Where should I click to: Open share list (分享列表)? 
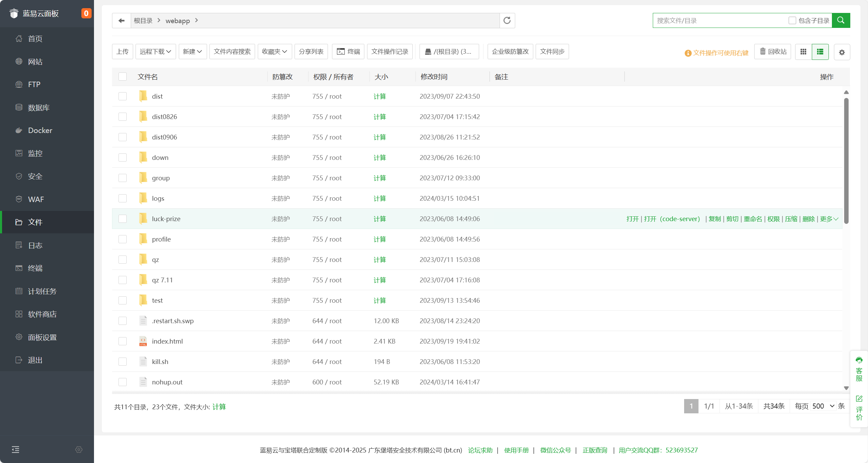coord(311,51)
